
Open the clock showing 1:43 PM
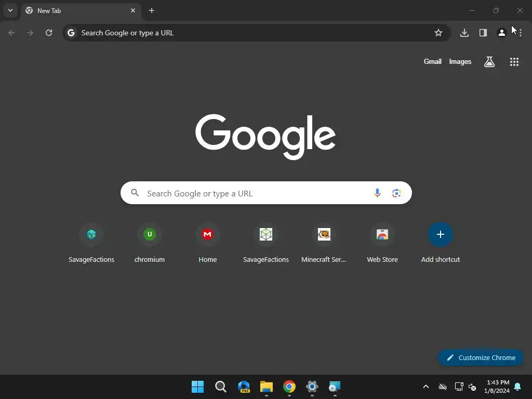pos(497,387)
